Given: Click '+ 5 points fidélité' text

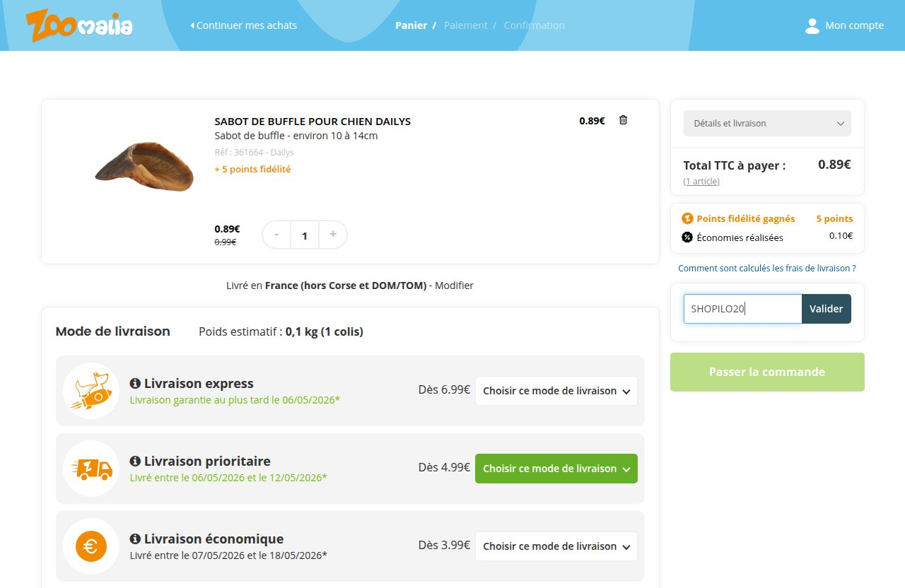Looking at the screenshot, I should pos(252,169).
